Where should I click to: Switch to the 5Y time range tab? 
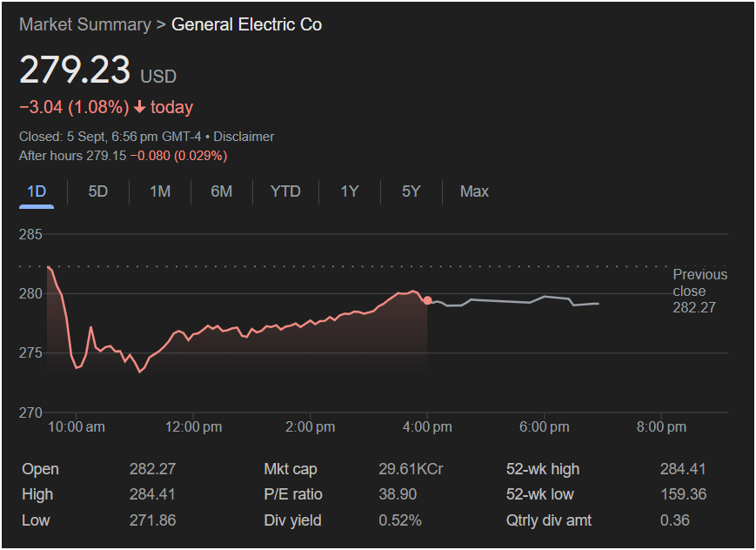click(411, 191)
